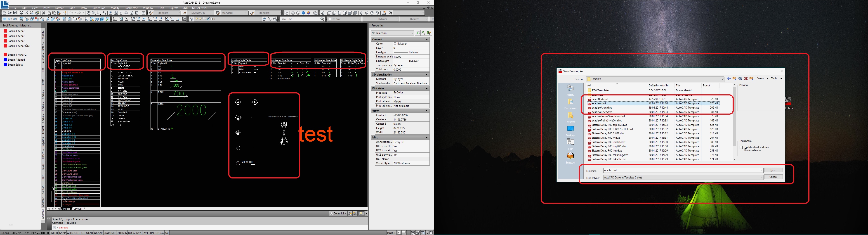Open the Files of type dropdown
The height and width of the screenshot is (235, 868).
[762, 177]
